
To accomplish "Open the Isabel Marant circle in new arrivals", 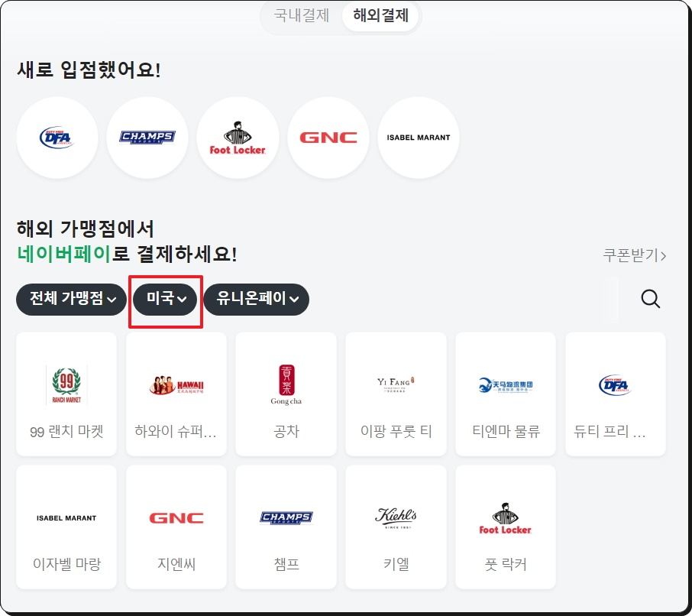I will (419, 138).
